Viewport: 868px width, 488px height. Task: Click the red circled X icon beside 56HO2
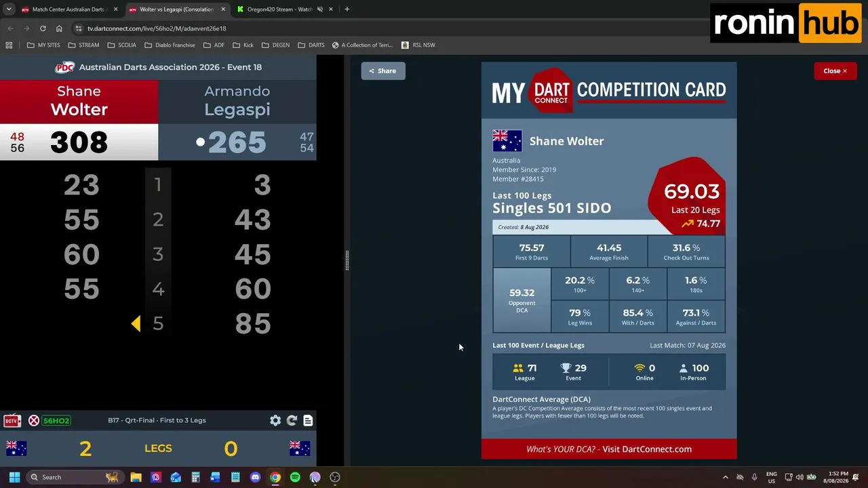(33, 421)
